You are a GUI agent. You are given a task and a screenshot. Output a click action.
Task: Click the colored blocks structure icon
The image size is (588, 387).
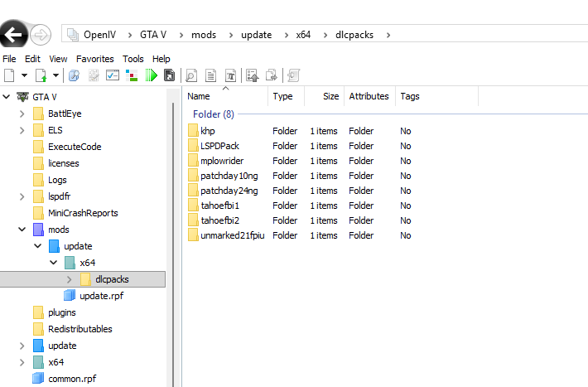132,75
